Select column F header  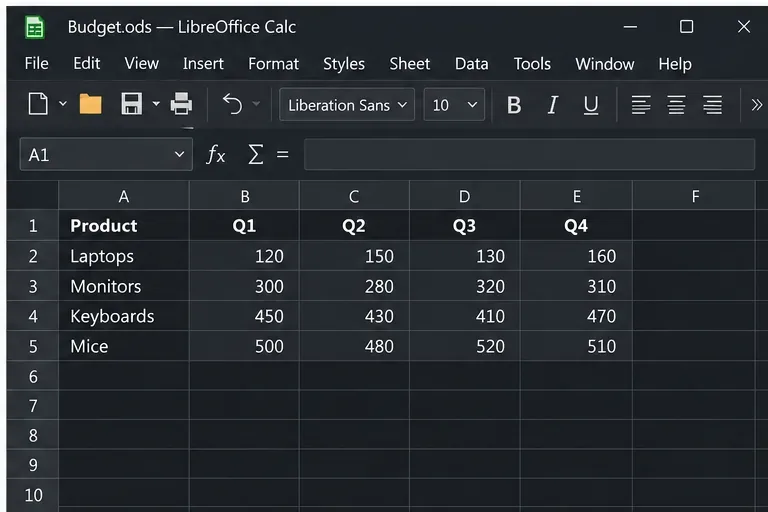point(695,196)
